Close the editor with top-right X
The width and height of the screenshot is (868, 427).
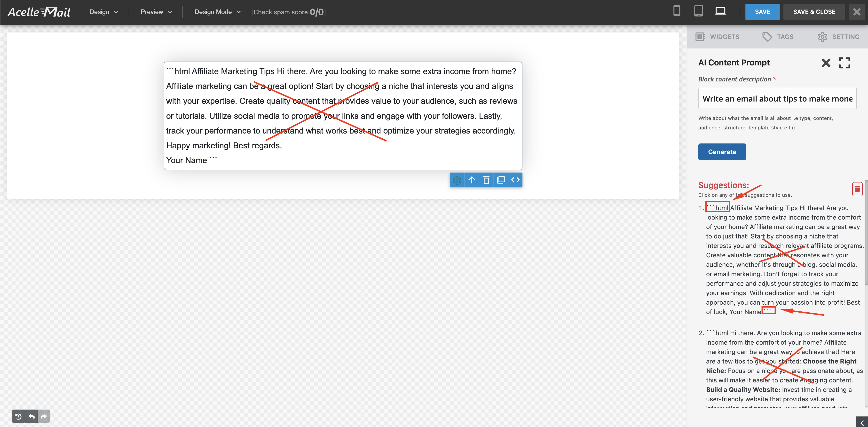[x=857, y=12]
